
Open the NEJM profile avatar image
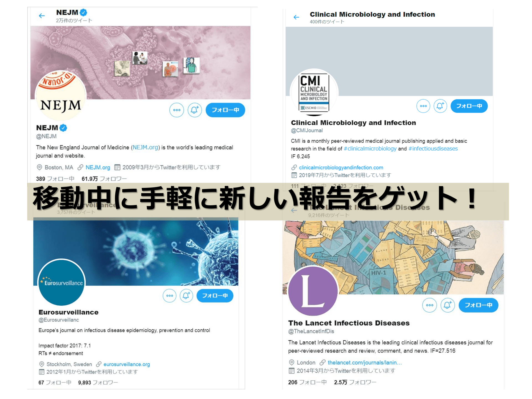coord(61,95)
